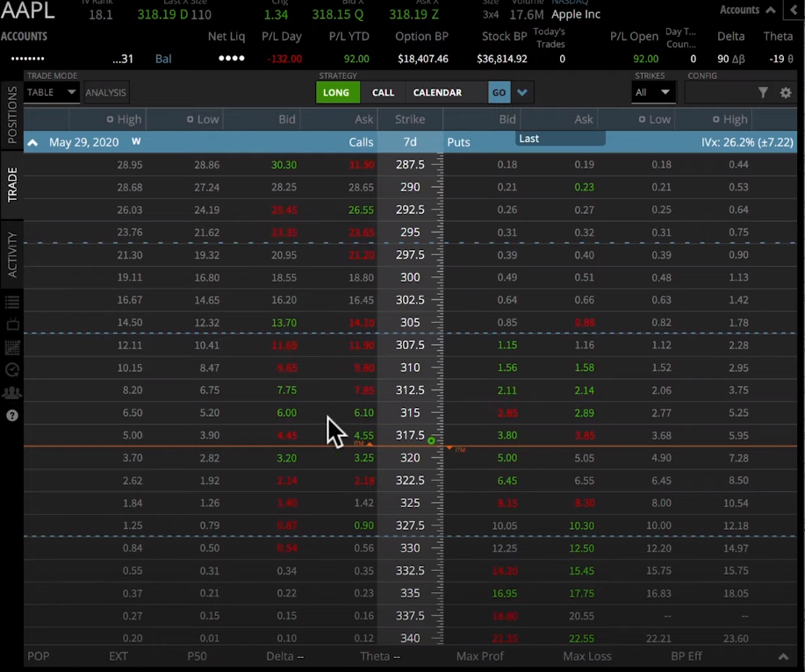Click the 300 strike cell
Image resolution: width=805 pixels, height=672 pixels.
(410, 277)
